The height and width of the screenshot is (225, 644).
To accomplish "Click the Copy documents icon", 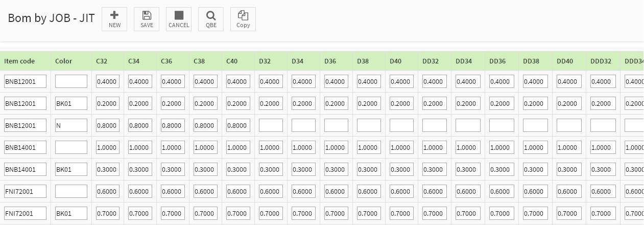I will 243,15.
